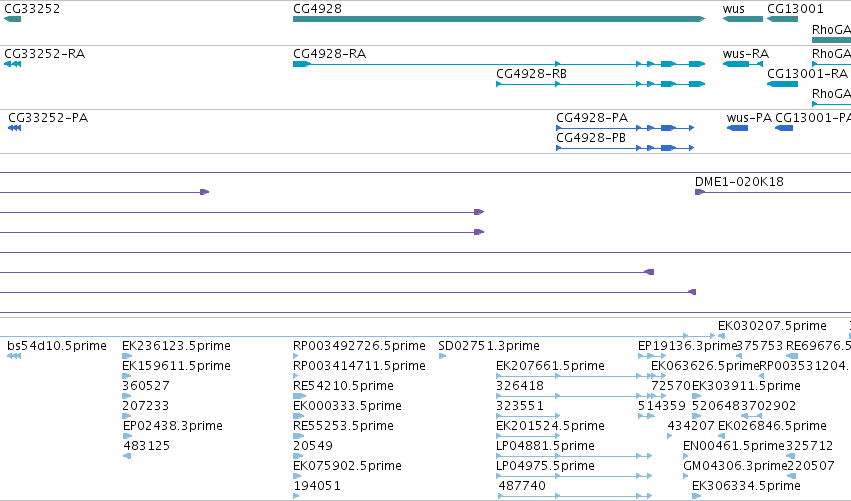Click the bs54d10.5prime EST label
This screenshot has width=851, height=501.
click(x=57, y=346)
